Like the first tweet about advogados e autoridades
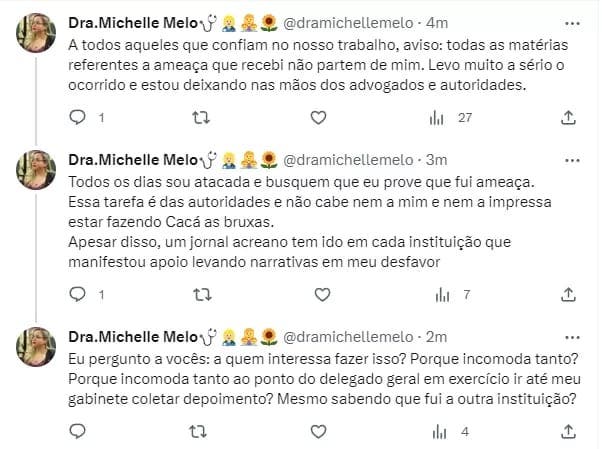Screen dimensions: 602x449 point(318,118)
